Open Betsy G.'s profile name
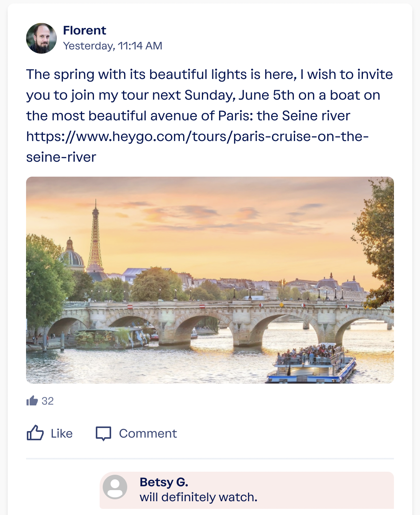Image resolution: width=420 pixels, height=515 pixels. point(164,482)
